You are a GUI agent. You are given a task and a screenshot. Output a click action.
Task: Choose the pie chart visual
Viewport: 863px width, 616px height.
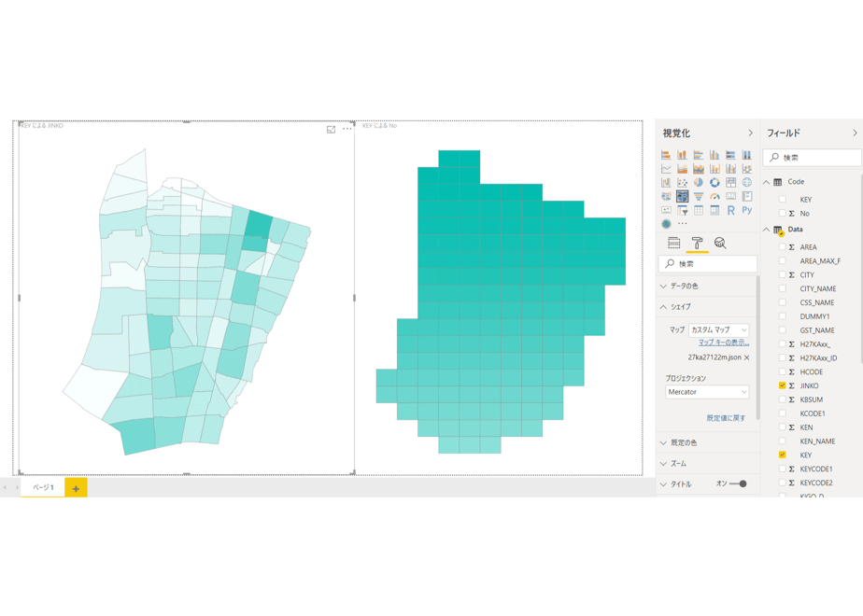click(x=699, y=182)
